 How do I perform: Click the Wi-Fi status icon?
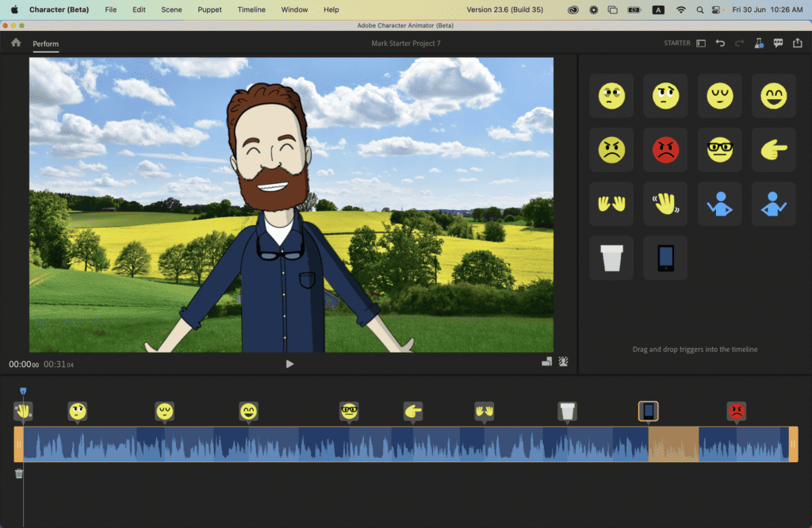(681, 10)
